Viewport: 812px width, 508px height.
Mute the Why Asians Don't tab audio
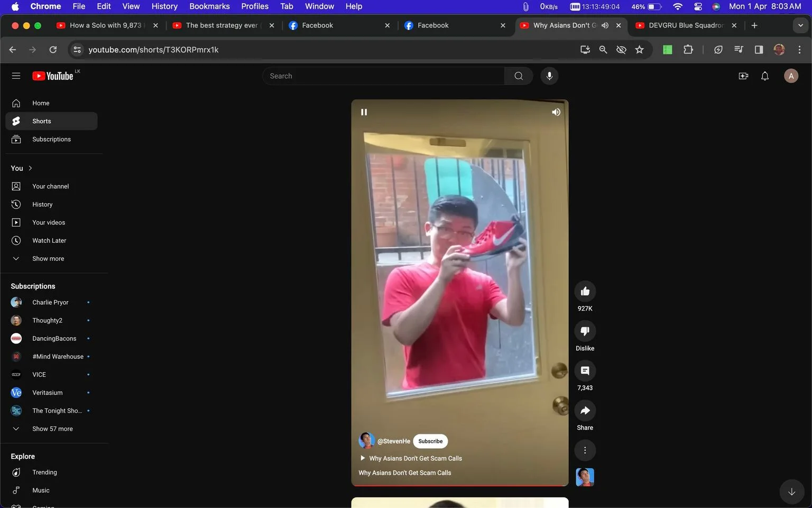(605, 25)
